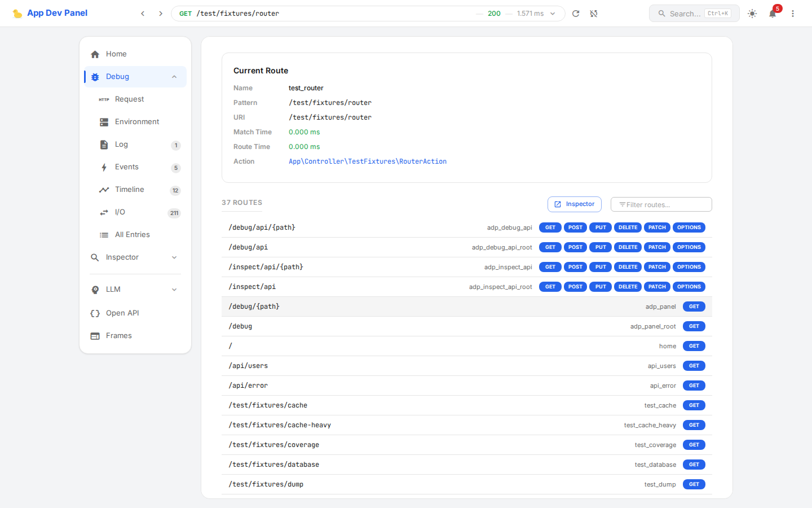Collapse the Debug sidebar section
This screenshot has height=508, width=812.
pos(174,77)
